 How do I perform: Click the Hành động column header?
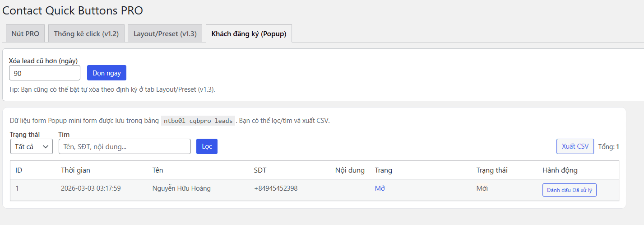[560, 170]
